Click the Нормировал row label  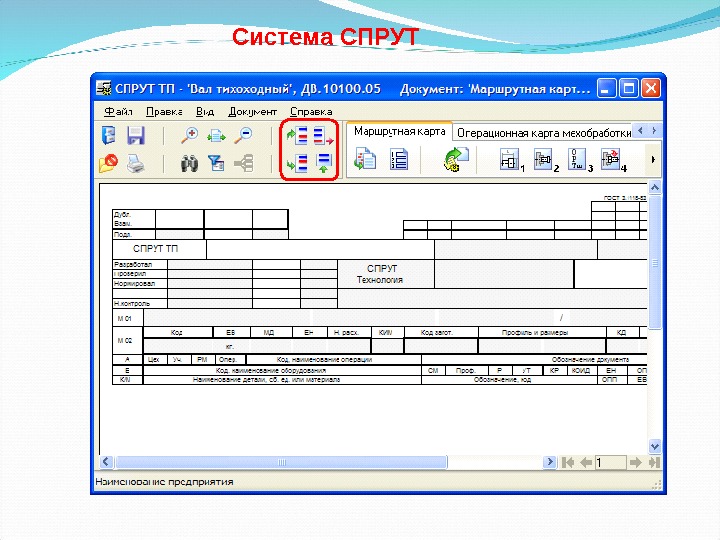(140, 284)
